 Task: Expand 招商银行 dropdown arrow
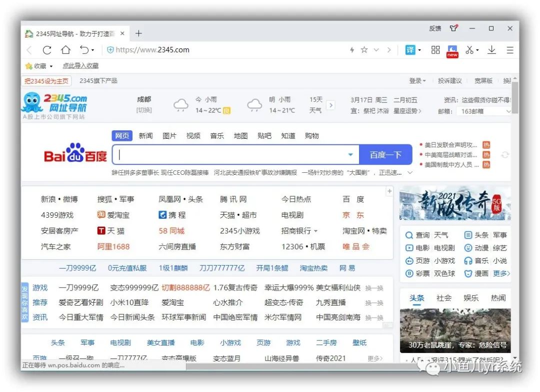pos(315,231)
